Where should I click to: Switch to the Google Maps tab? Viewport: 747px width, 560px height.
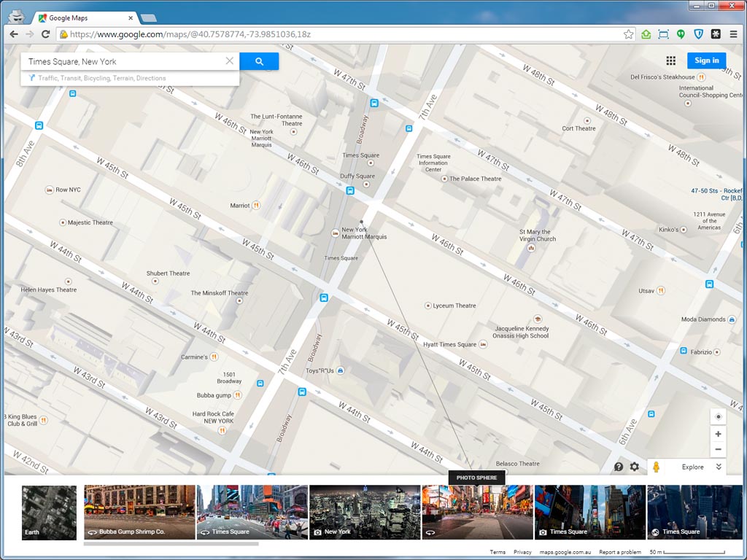point(85,17)
